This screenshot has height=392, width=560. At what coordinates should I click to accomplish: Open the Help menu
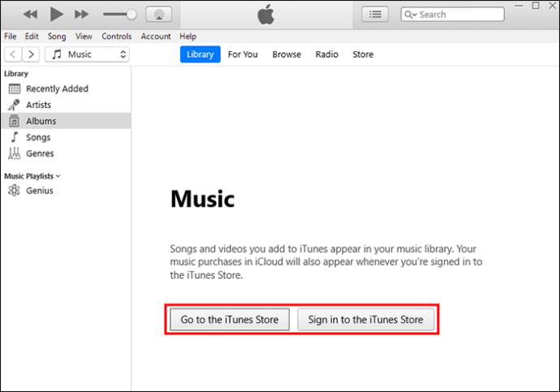pos(187,36)
